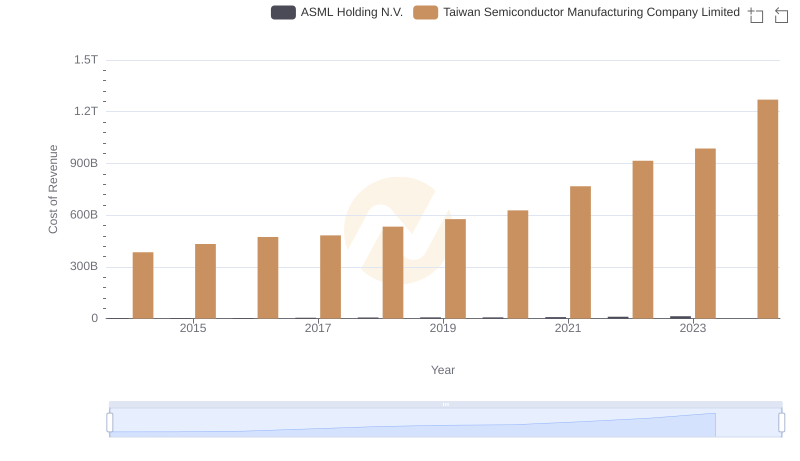Click the 2017 x-axis label
Viewport: 800px width, 461px height.
[318, 328]
